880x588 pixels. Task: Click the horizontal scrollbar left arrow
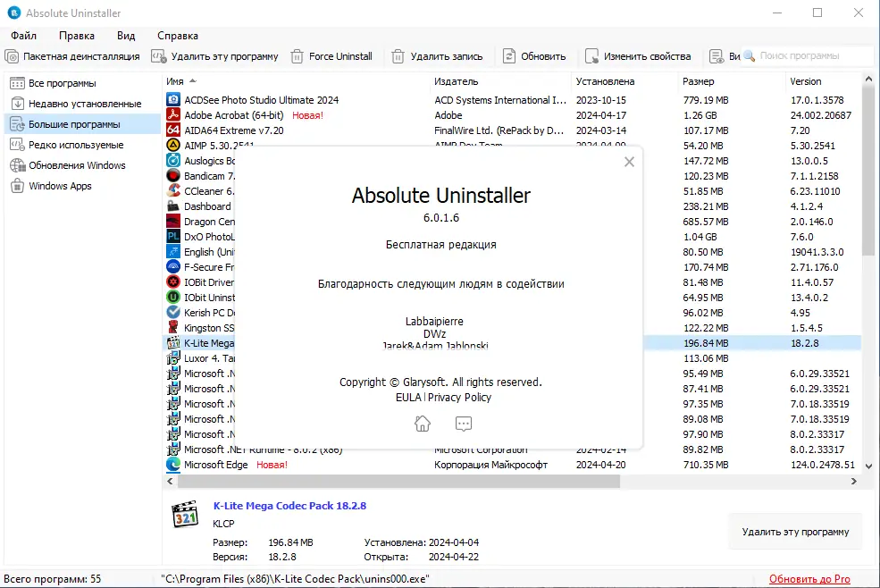point(170,482)
